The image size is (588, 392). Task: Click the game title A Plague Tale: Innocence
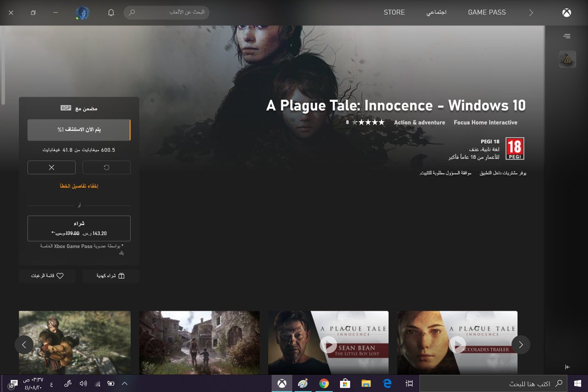[x=396, y=105]
